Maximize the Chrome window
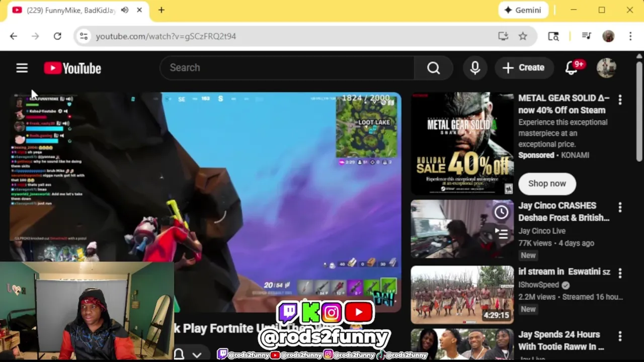Screen dimensions: 644x362 tap(602, 10)
